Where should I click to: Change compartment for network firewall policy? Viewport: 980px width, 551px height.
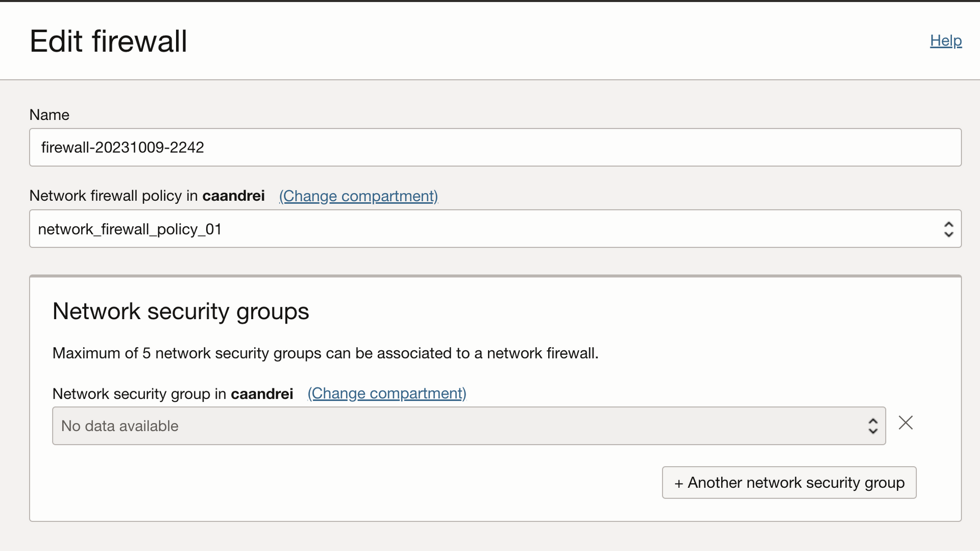click(x=358, y=196)
